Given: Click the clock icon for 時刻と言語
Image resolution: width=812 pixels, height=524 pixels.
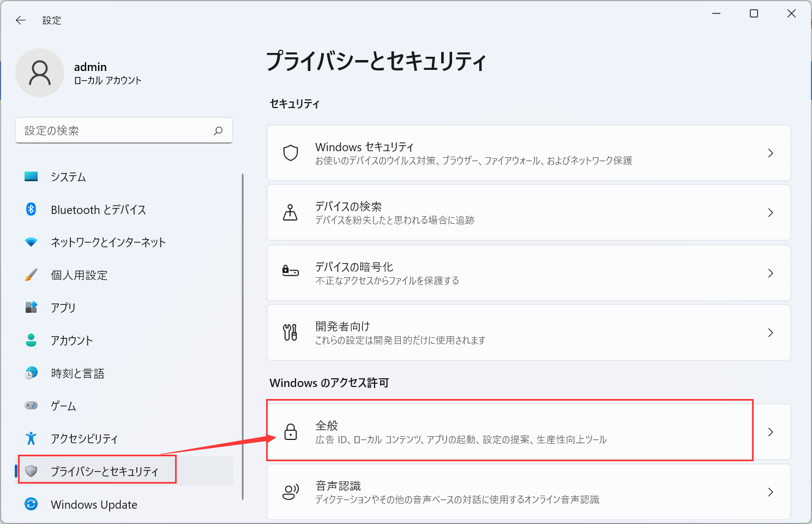Looking at the screenshot, I should coord(31,373).
